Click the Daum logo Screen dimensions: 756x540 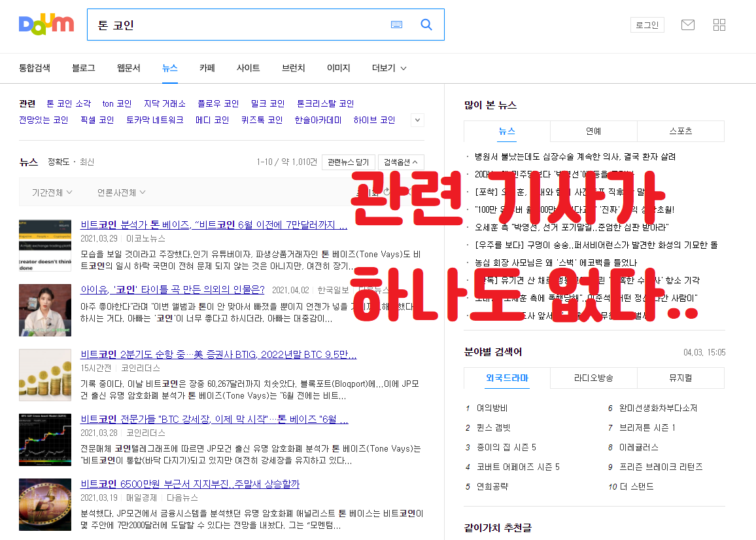pyautogui.click(x=46, y=24)
